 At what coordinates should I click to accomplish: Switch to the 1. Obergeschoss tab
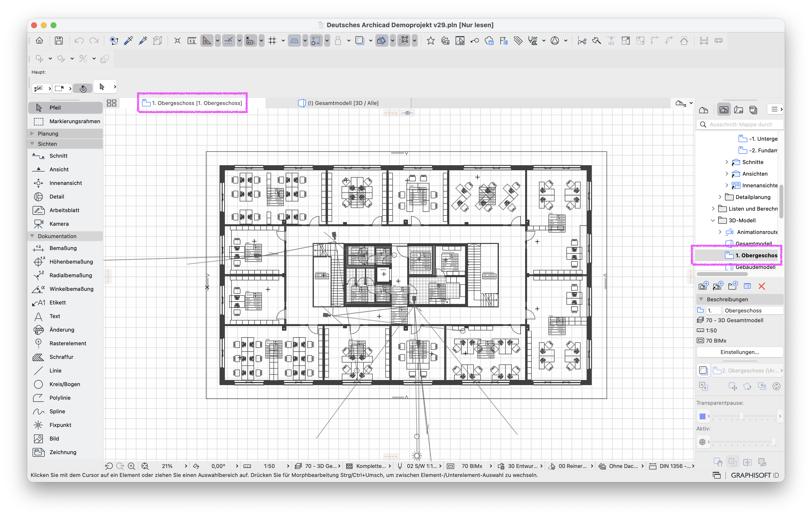pos(193,103)
